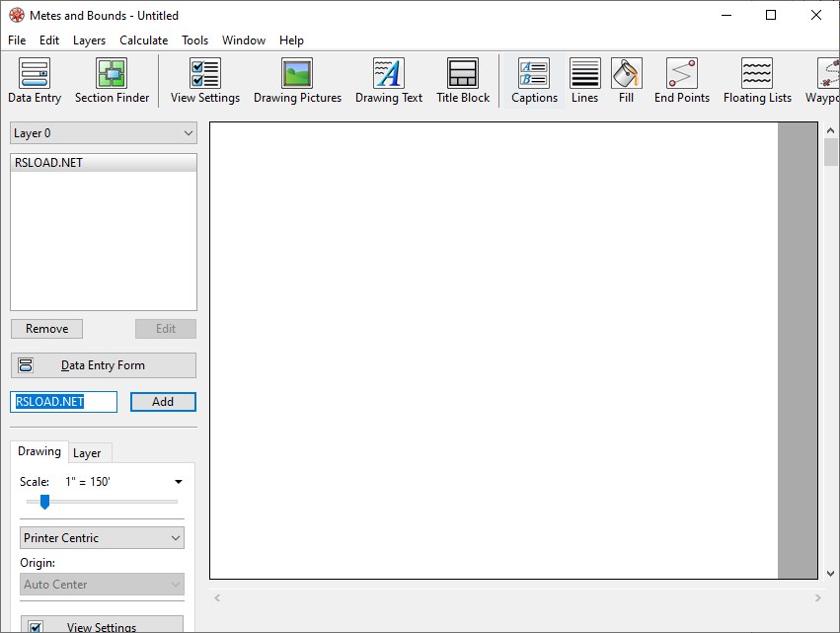The width and height of the screenshot is (840, 633).
Task: Open the Floating Lists tool
Action: (756, 79)
